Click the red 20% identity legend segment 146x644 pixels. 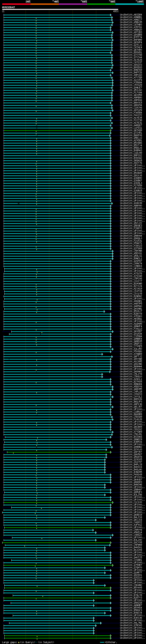pyautogui.click(x=16, y=4)
